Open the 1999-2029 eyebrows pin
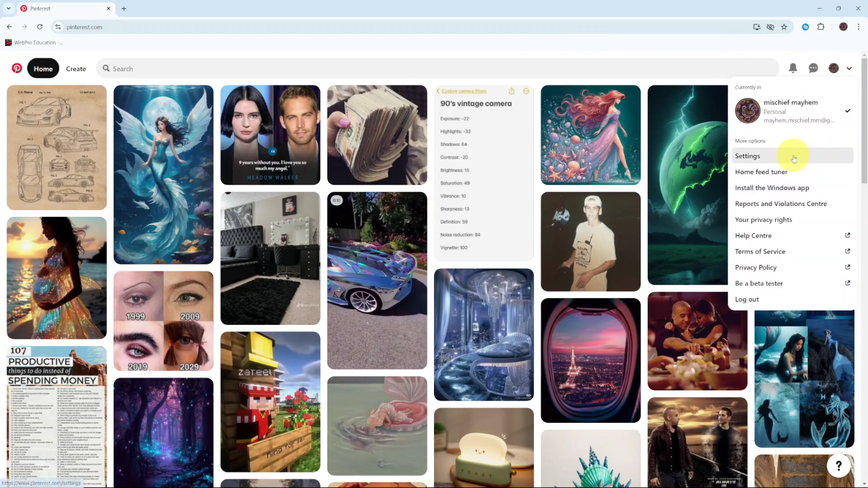 (x=163, y=321)
